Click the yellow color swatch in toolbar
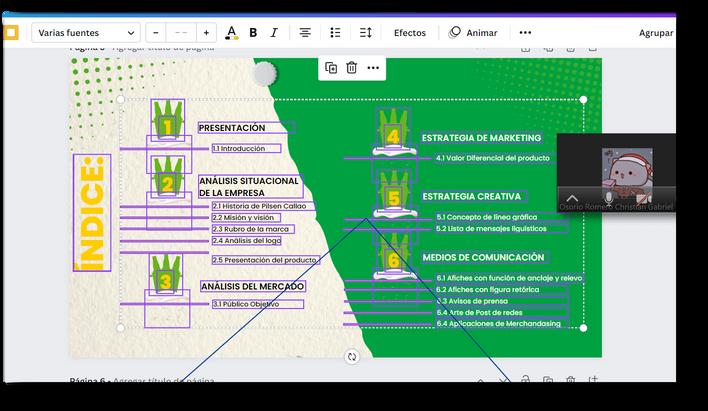 click(x=11, y=33)
